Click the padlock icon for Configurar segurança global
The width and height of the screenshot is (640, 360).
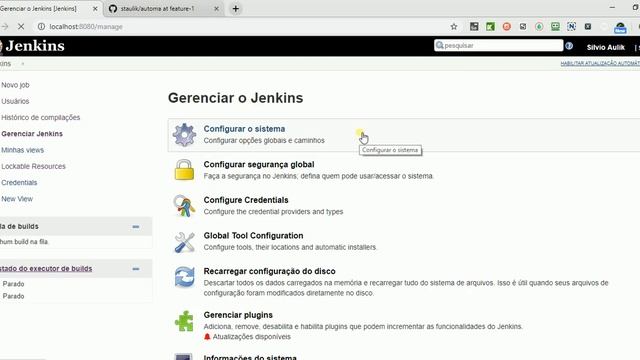pos(184,170)
